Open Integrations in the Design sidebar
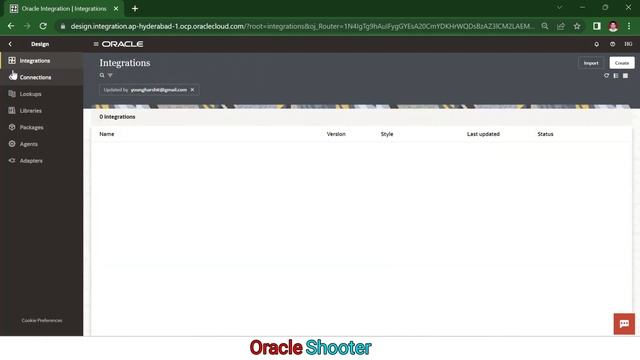The image size is (640, 360). click(41, 60)
